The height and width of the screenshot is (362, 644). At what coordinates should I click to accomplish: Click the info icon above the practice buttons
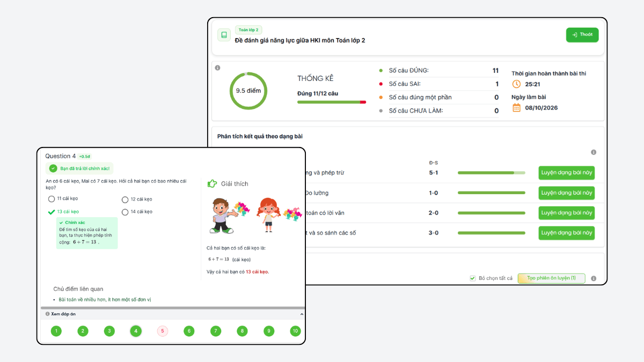(594, 152)
